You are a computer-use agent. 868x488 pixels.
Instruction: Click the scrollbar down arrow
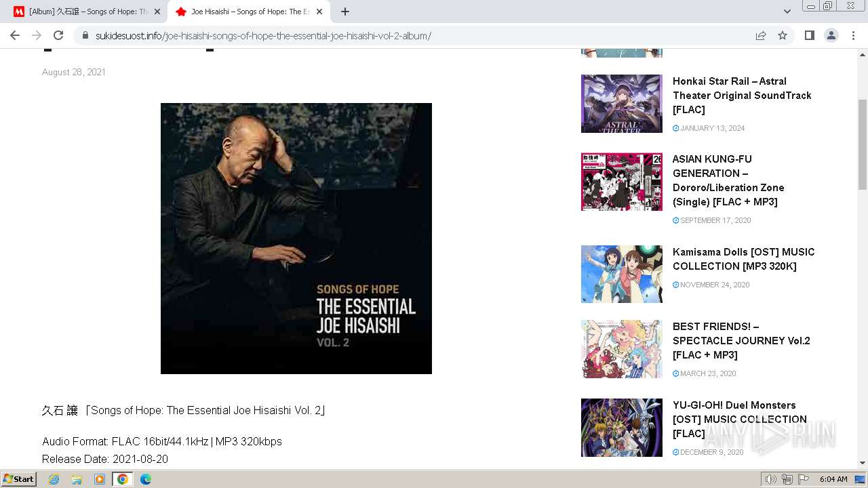863,463
